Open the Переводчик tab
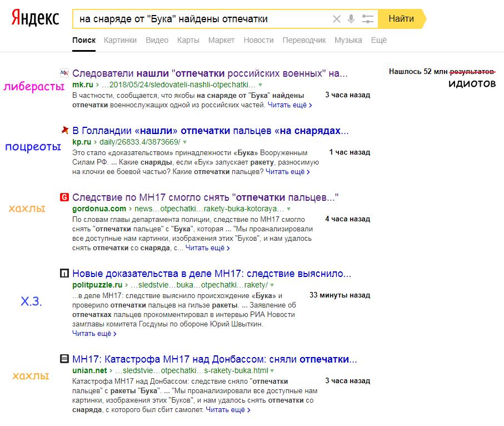Viewport: 504px width, 426px height. 304,40
